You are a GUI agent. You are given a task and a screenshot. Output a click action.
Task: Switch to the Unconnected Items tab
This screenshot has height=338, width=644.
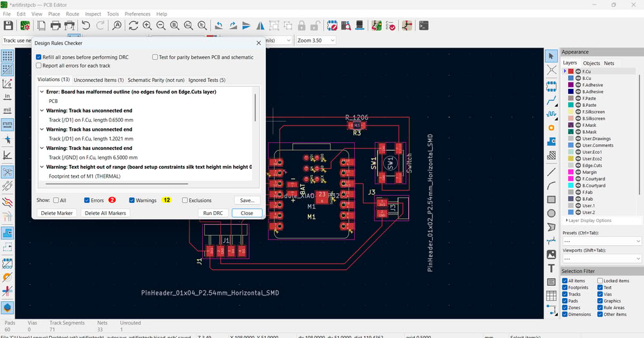point(99,80)
